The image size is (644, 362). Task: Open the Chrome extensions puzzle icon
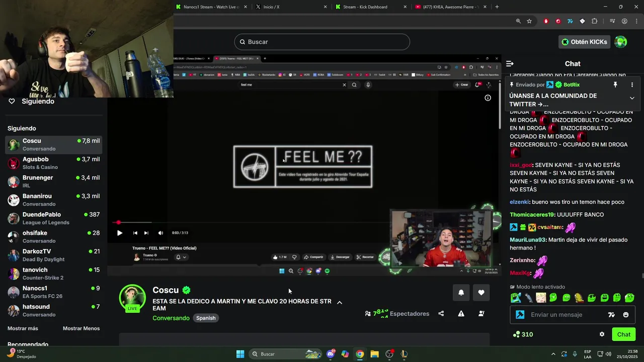point(595,21)
